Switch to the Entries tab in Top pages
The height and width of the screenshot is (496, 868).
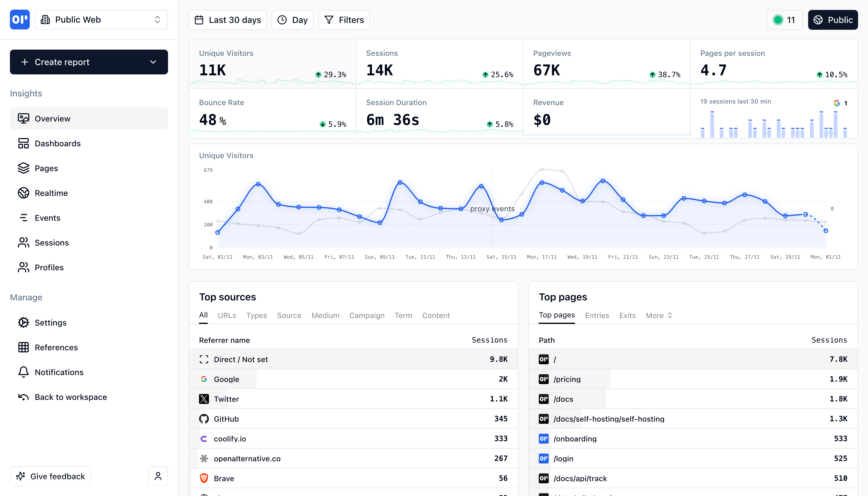click(597, 315)
